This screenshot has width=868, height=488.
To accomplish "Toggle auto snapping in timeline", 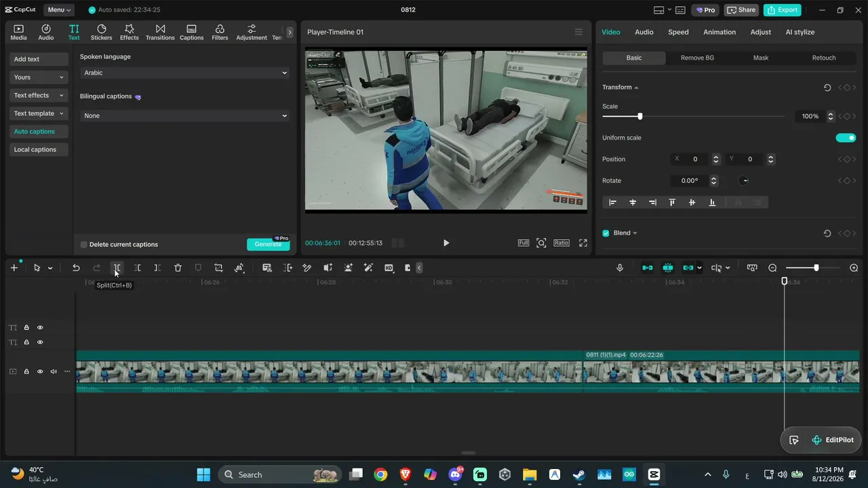I will (668, 268).
